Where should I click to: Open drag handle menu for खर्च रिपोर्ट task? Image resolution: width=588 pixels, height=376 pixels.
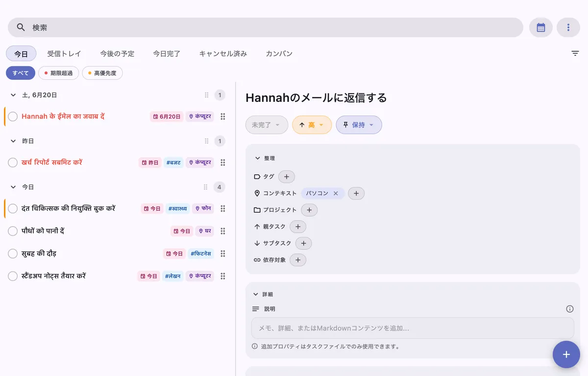(223, 163)
